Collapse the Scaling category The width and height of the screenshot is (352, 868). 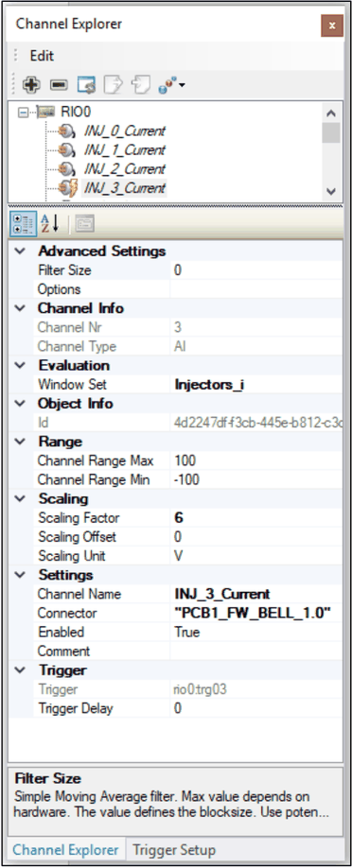(21, 498)
